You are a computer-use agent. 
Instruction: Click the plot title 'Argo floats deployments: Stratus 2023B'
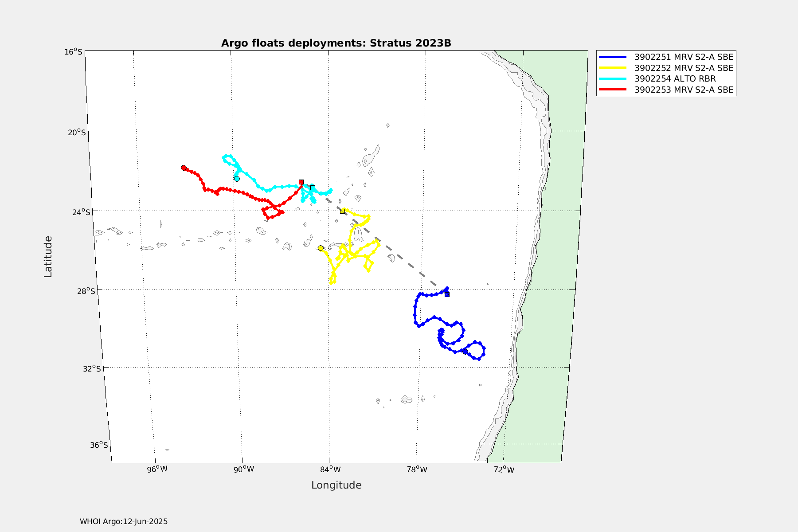tap(336, 43)
